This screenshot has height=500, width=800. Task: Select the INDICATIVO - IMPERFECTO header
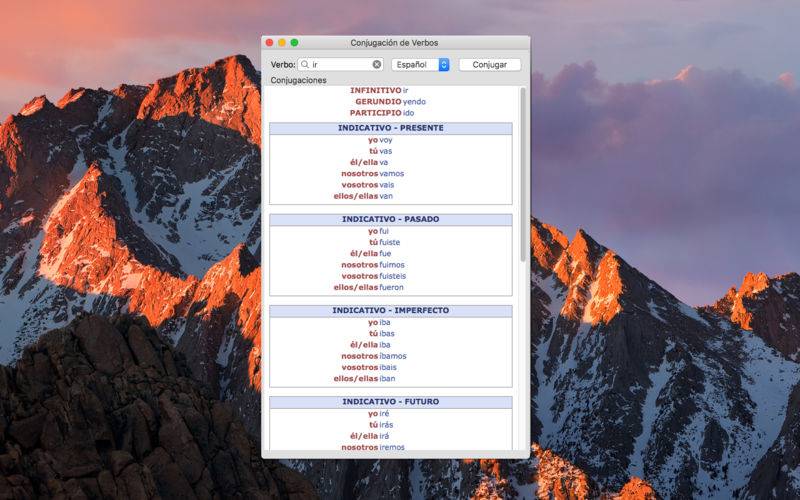coord(391,311)
